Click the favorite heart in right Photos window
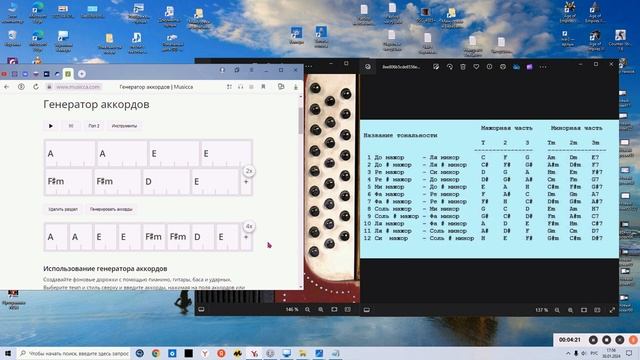Screen dimensions: 640x360 476,67
